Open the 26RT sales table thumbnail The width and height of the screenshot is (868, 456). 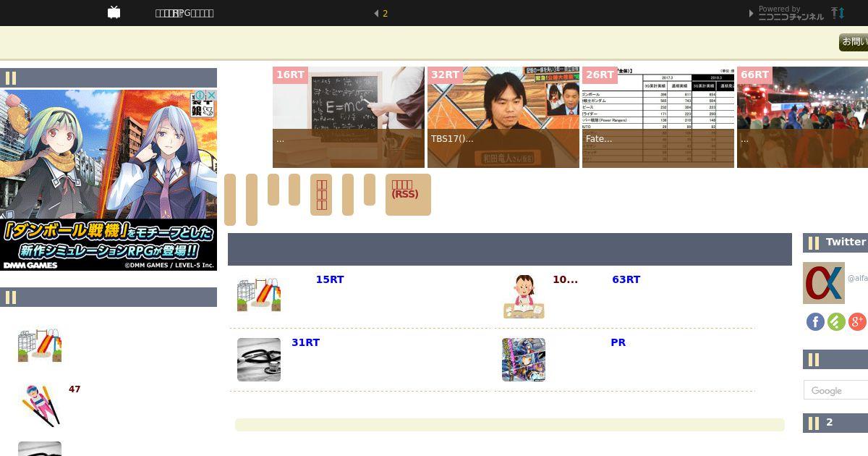pyautogui.click(x=658, y=117)
